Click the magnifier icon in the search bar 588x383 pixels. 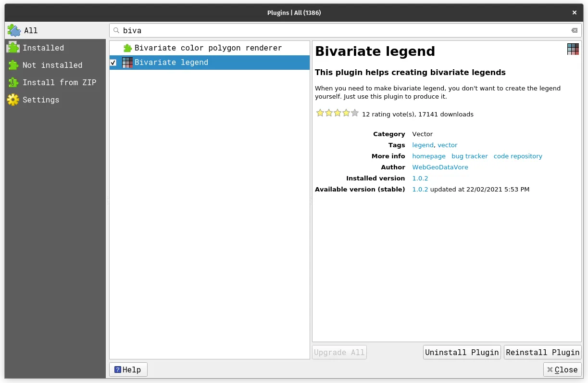[116, 30]
